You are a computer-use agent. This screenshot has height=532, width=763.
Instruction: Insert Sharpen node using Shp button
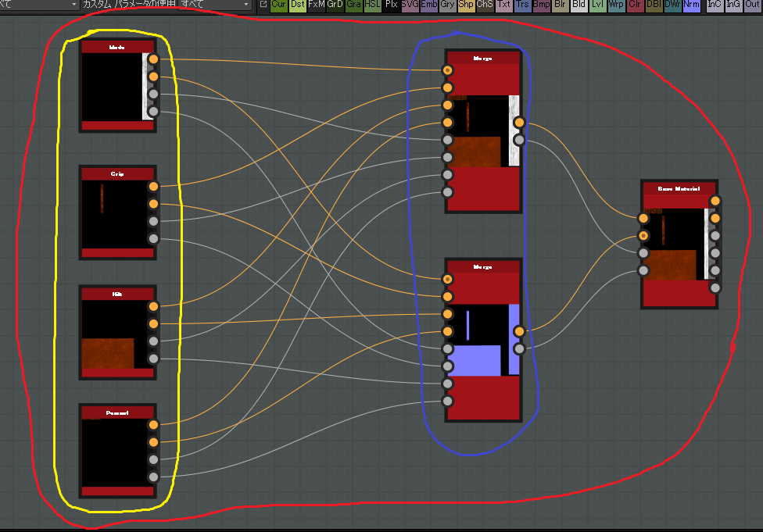pos(466,5)
